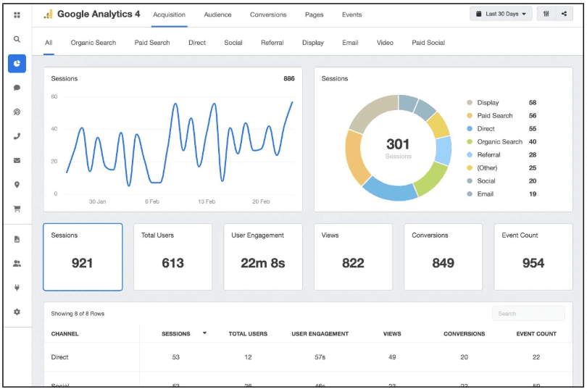Click the Display legend color dot
The width and height of the screenshot is (587, 392).
(470, 103)
